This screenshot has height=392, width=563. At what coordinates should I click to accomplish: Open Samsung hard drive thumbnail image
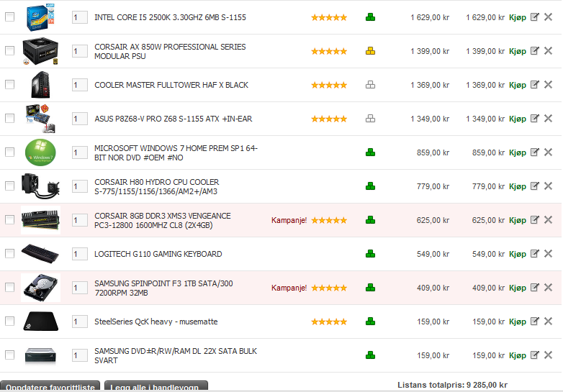[40, 288]
